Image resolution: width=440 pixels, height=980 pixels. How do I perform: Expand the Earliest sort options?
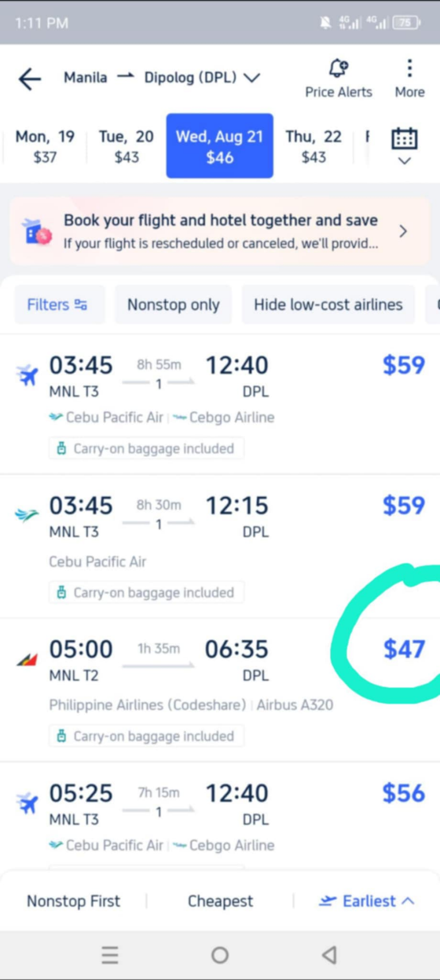click(367, 901)
